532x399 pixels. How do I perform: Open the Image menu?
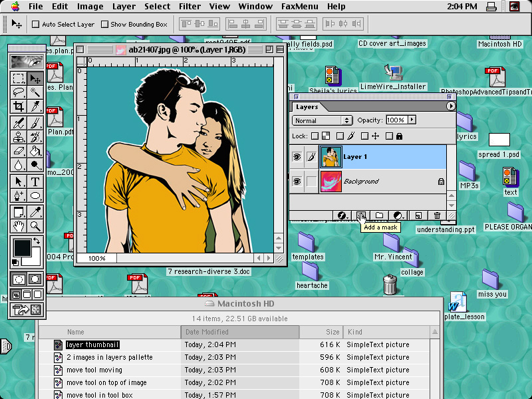[90, 7]
